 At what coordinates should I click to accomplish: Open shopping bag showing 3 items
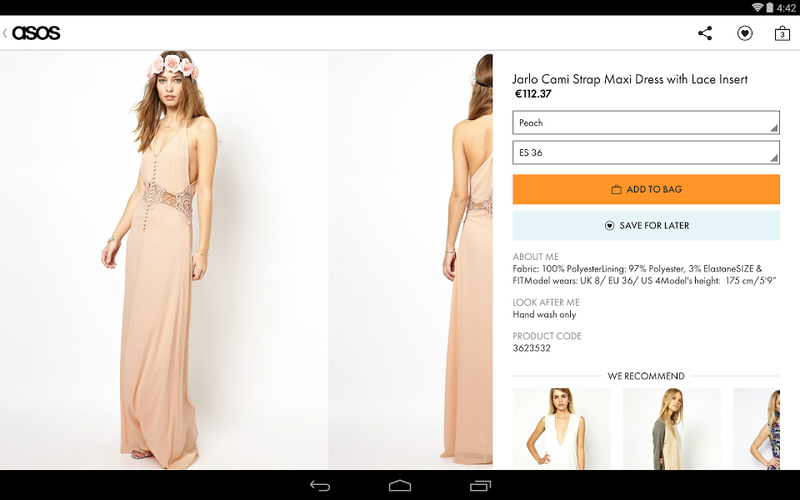[782, 34]
